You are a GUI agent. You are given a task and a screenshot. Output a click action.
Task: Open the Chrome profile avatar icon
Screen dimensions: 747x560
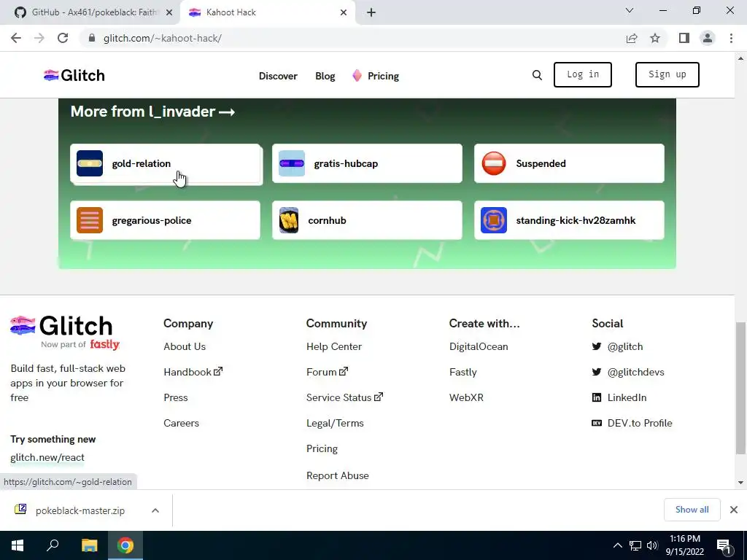tap(708, 38)
